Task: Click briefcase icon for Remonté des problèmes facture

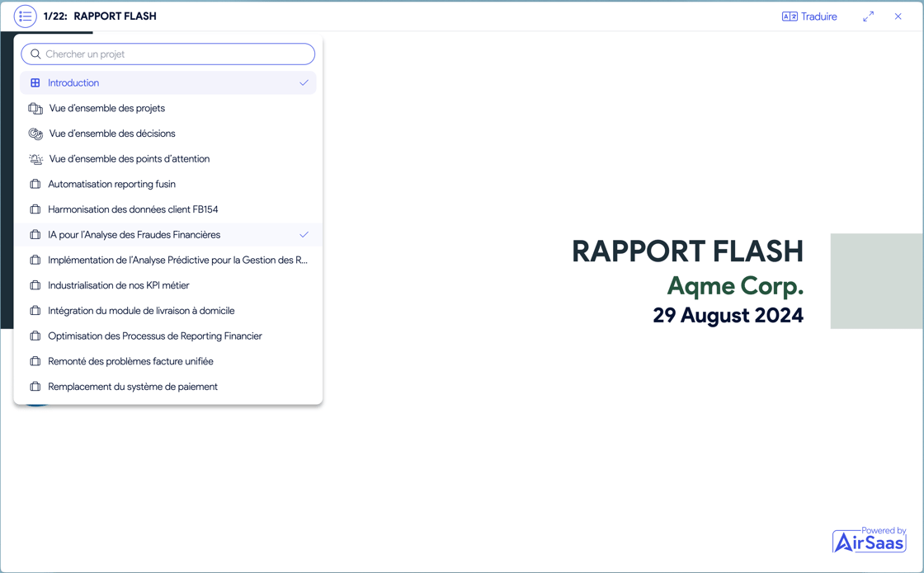Action: [x=35, y=362]
